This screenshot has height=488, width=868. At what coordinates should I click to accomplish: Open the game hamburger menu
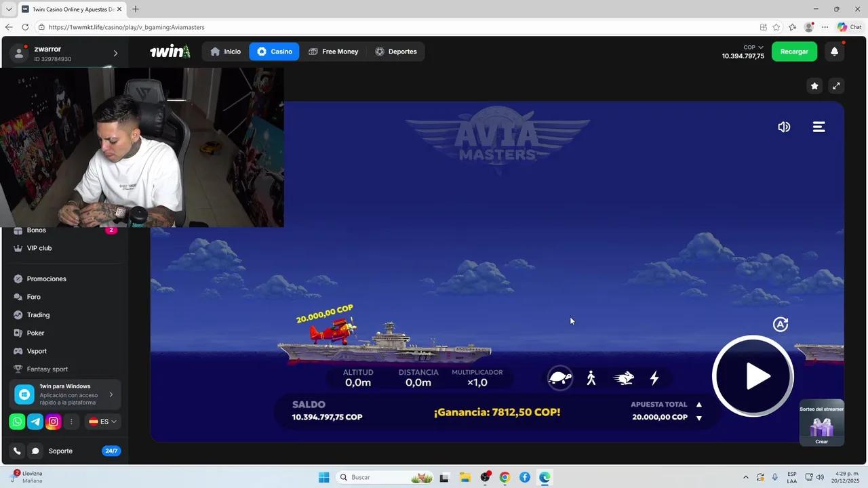point(818,127)
